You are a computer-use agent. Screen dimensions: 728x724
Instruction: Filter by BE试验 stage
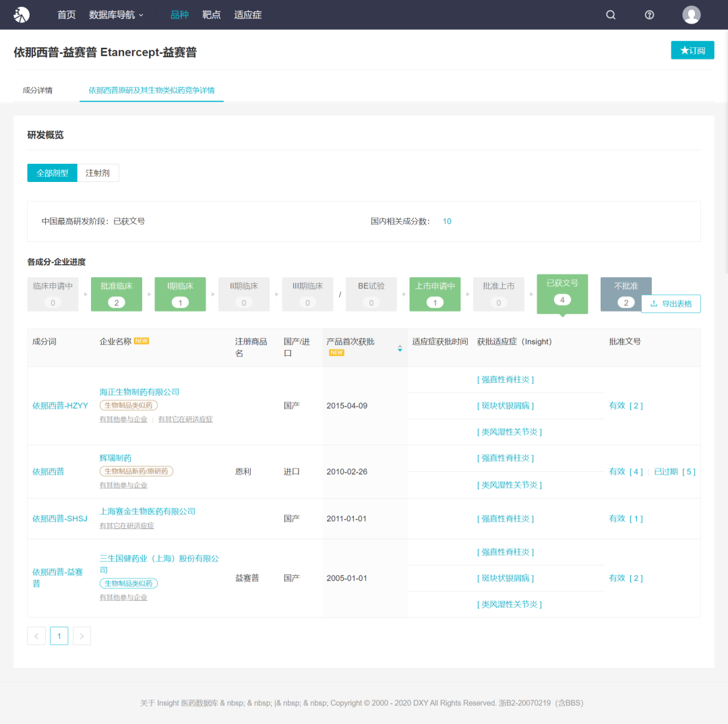tap(371, 294)
